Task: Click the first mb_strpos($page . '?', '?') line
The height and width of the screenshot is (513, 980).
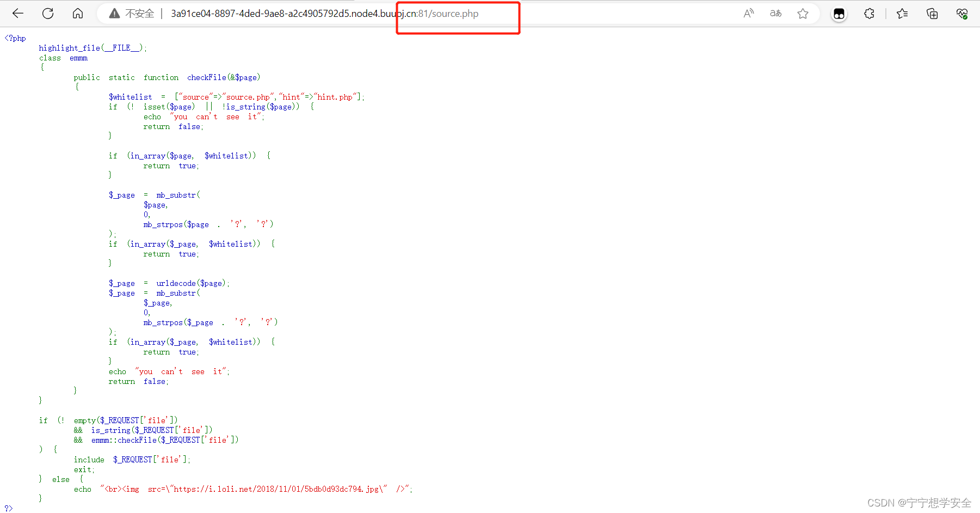Action: [x=208, y=224]
